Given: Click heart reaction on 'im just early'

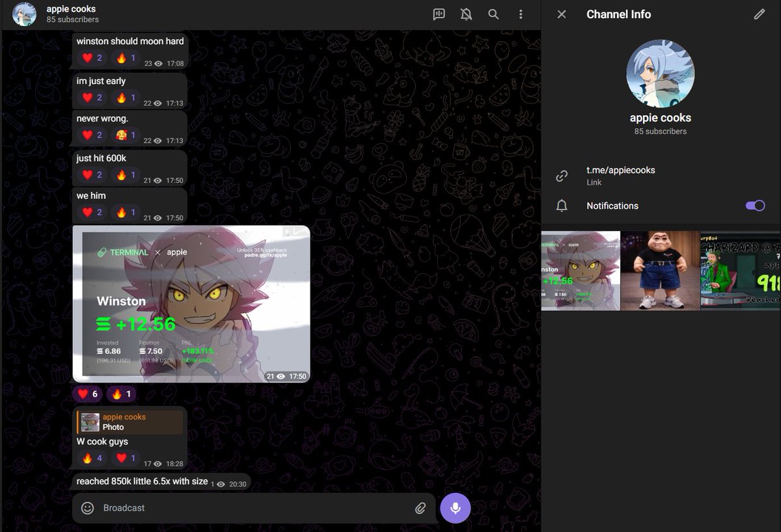Looking at the screenshot, I should [x=92, y=98].
